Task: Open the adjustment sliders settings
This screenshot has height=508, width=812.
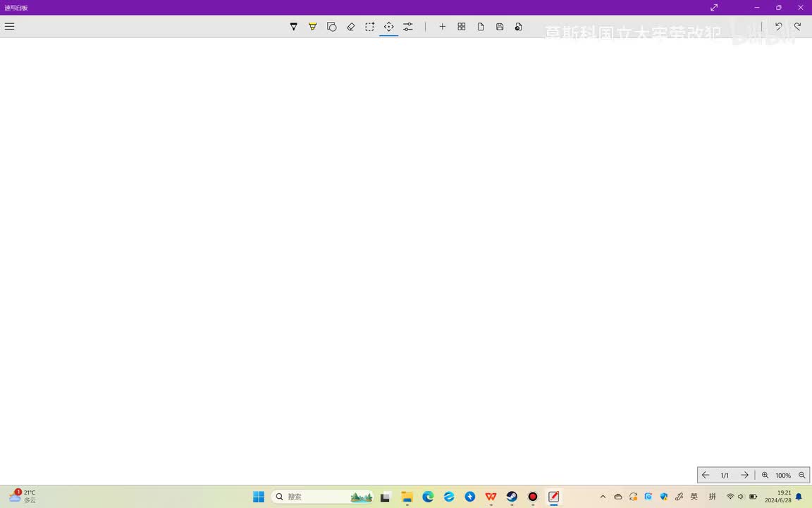Action: tap(408, 26)
